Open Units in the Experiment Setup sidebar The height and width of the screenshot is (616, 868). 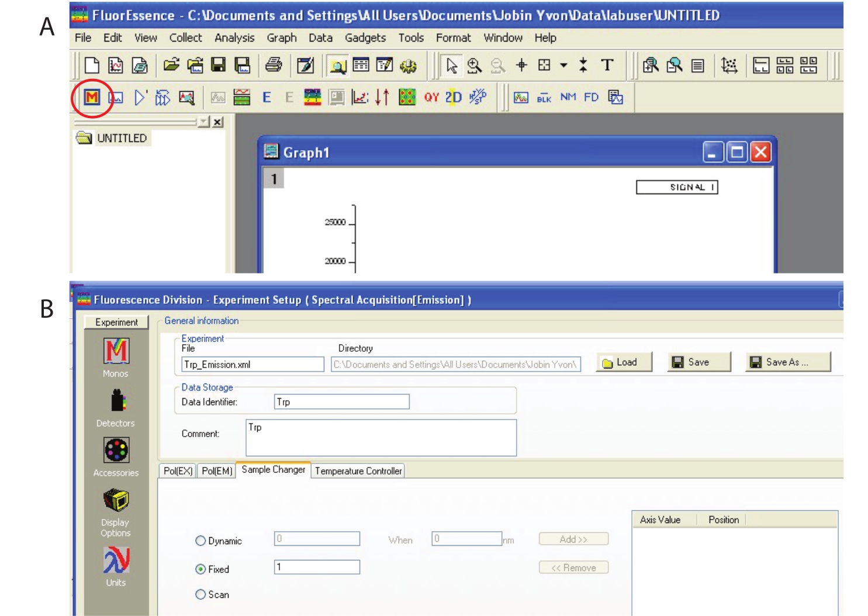(116, 566)
